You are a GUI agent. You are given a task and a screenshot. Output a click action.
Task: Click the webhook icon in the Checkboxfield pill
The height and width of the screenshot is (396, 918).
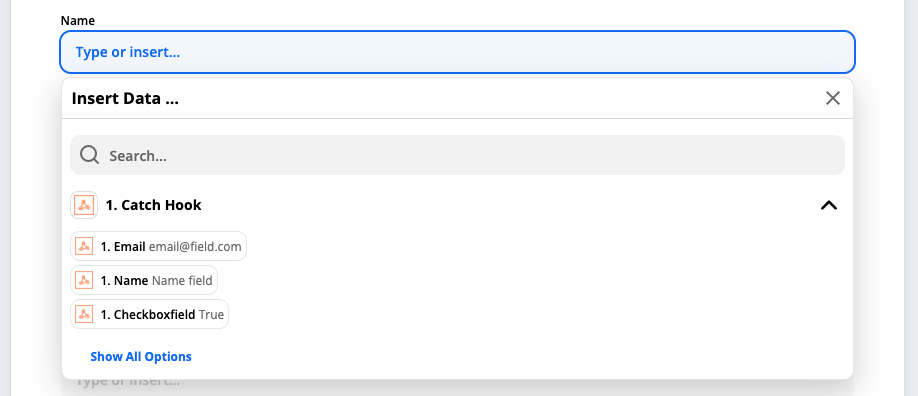(x=84, y=315)
